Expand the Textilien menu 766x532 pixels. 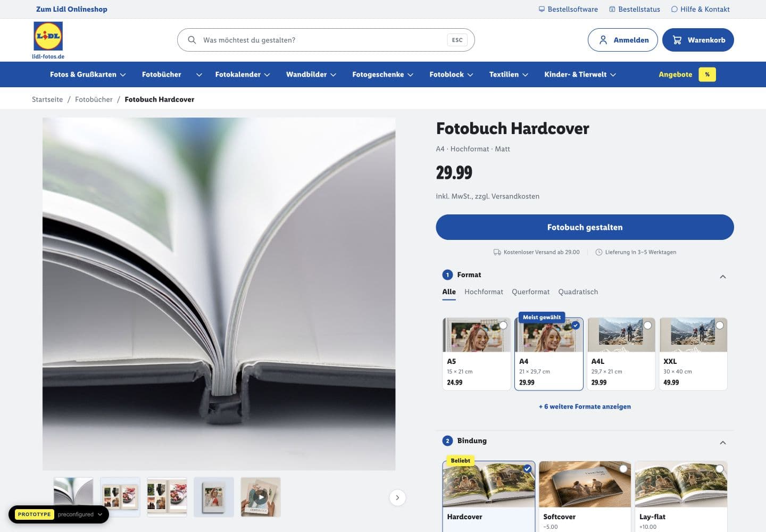click(x=509, y=74)
